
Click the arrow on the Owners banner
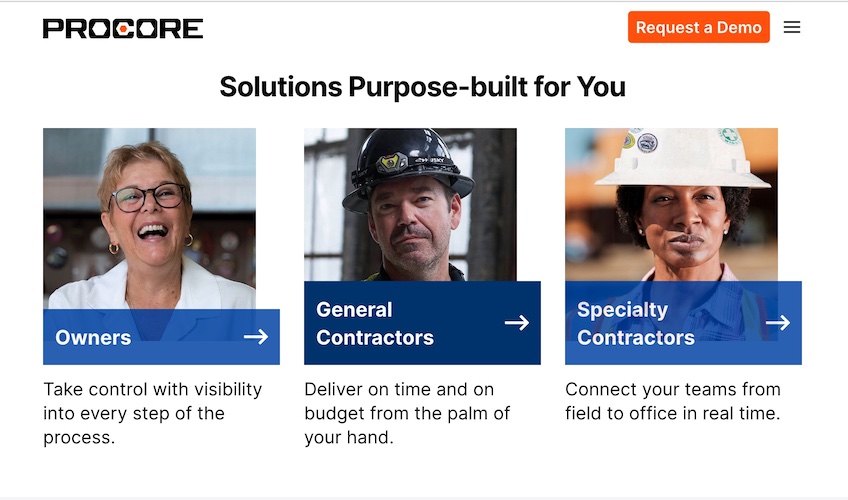pyautogui.click(x=256, y=337)
